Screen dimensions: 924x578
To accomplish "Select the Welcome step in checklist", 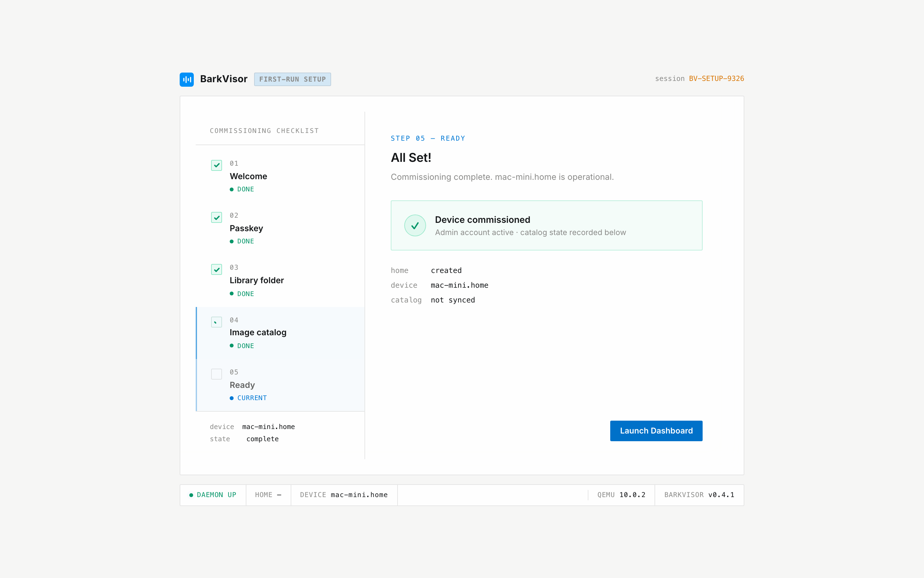I will 281,177.
